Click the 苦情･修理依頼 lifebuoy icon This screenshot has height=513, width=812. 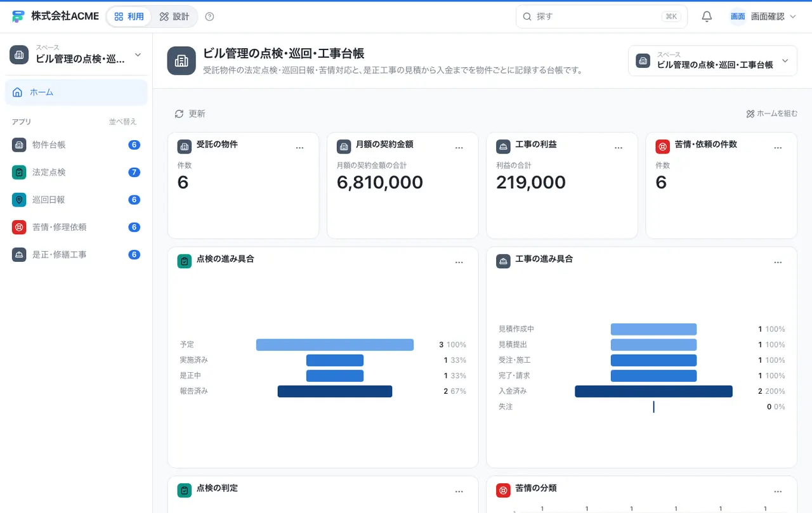pos(19,227)
